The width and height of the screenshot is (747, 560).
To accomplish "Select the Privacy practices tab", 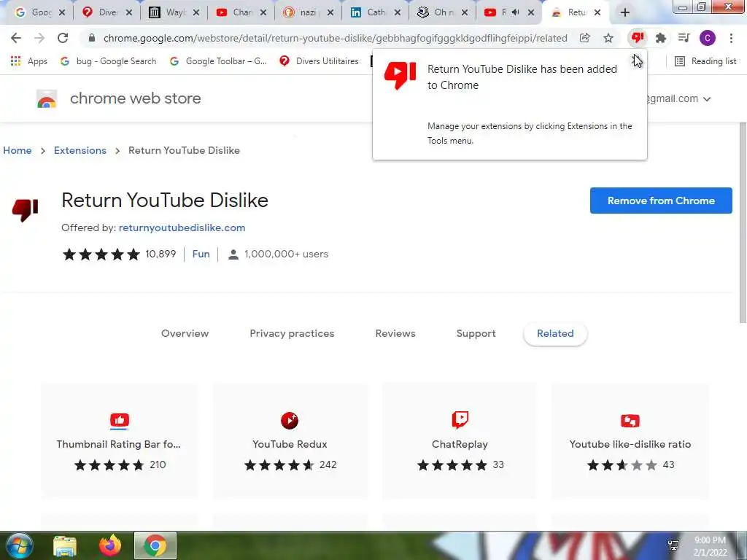I will pyautogui.click(x=292, y=333).
